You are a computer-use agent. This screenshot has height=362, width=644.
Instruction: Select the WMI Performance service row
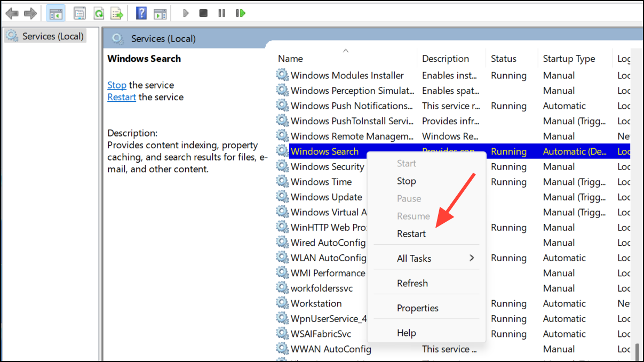pos(453,273)
